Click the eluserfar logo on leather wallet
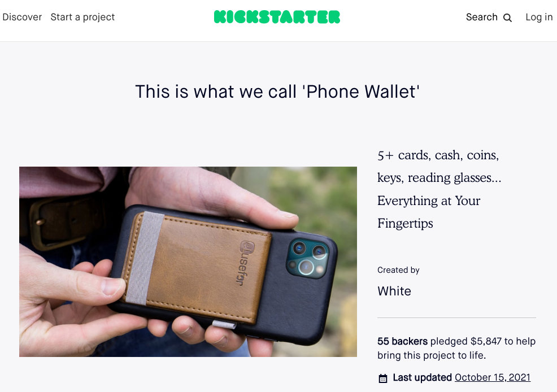This screenshot has height=392, width=557. tap(244, 263)
